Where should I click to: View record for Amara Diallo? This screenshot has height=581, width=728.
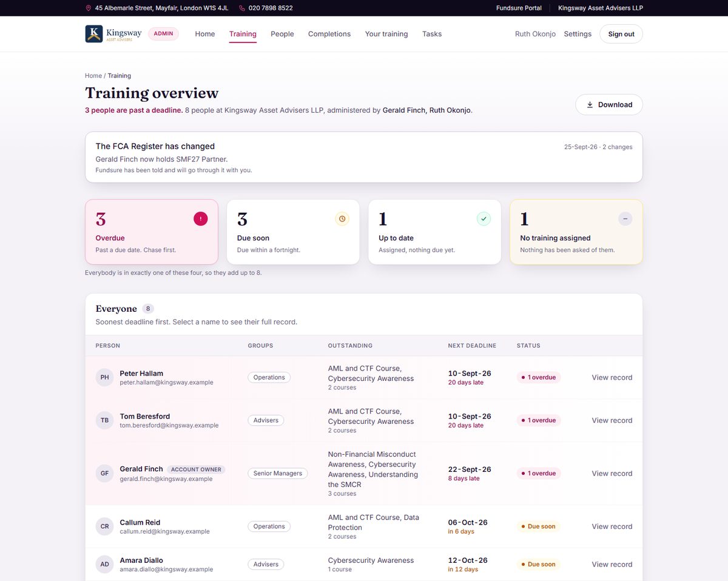tap(612, 564)
